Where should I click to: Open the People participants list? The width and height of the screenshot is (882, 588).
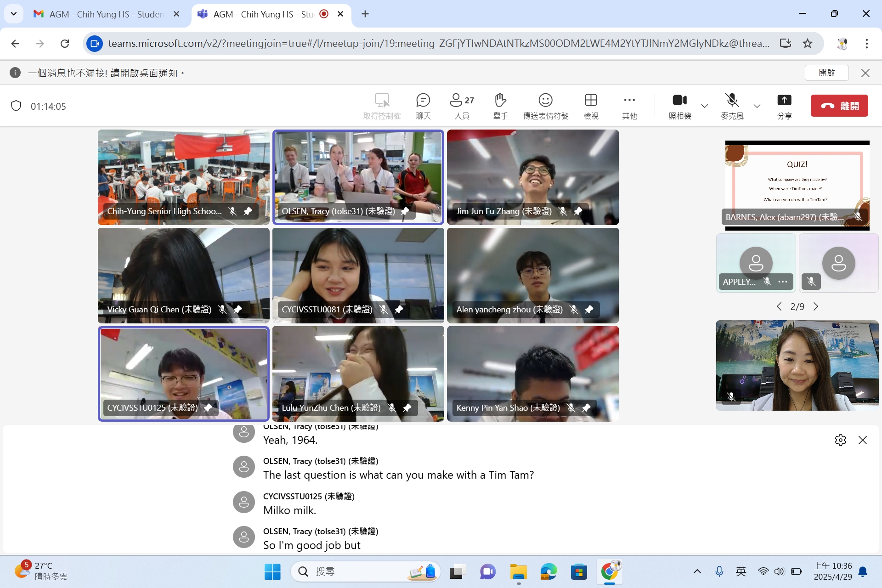462,106
